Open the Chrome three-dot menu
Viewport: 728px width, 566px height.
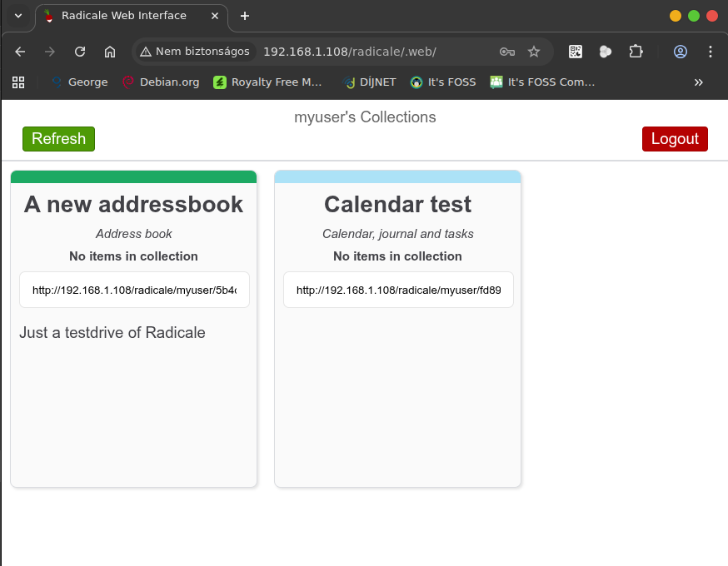(x=711, y=52)
